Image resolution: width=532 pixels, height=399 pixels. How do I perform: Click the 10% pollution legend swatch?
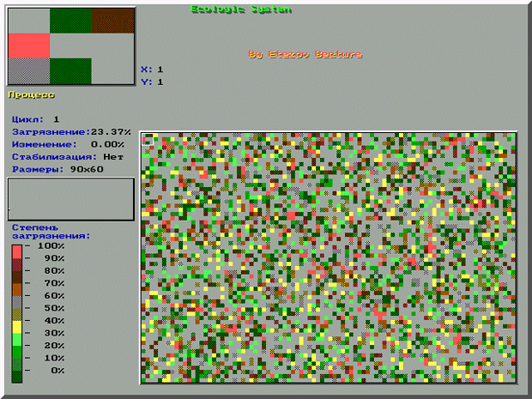pyautogui.click(x=17, y=358)
